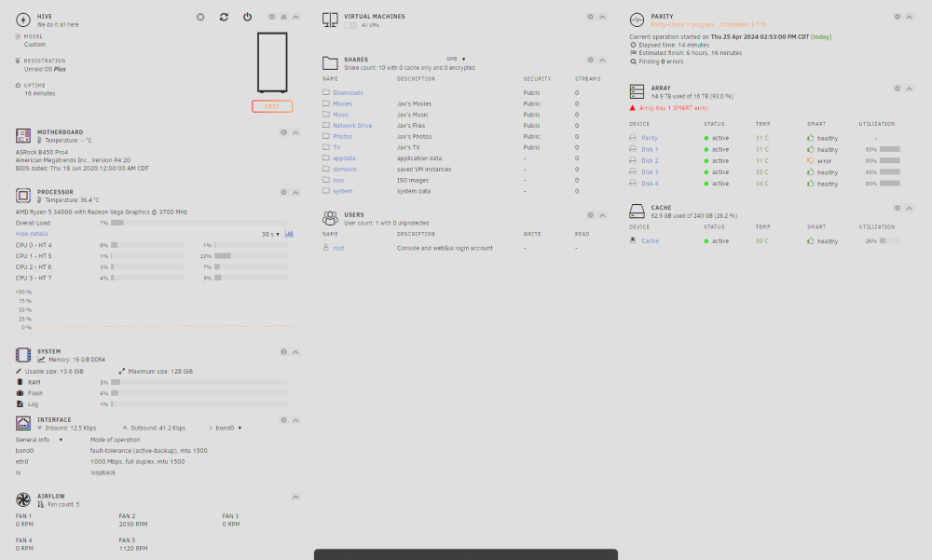Open Virtual Machines settings gear
Viewport: 932px width, 560px height.
pyautogui.click(x=590, y=17)
